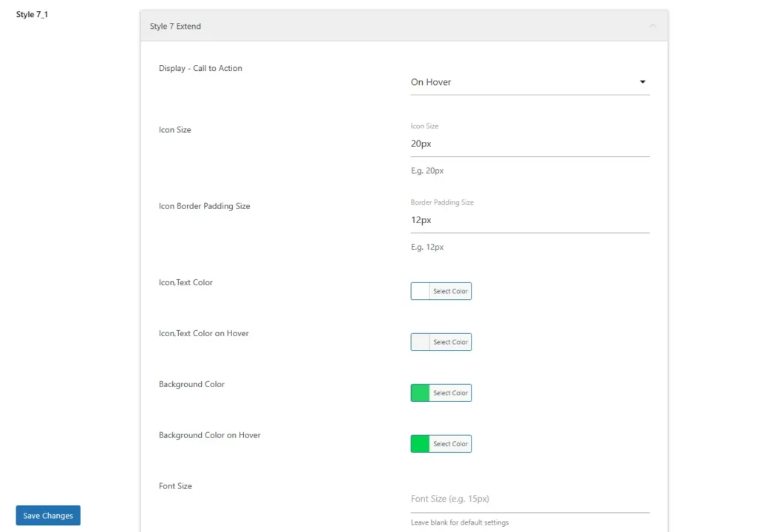The height and width of the screenshot is (532, 757).
Task: Click the white Icon,Text Color swatch
Action: (421, 291)
